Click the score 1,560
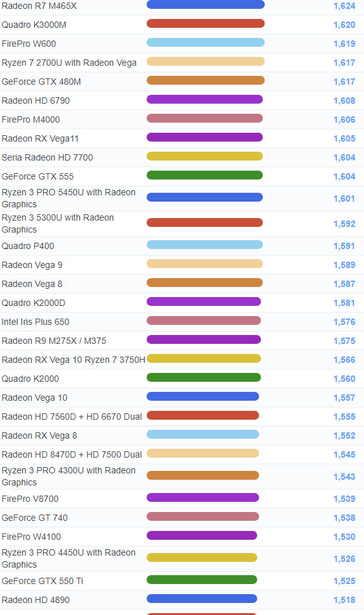The width and height of the screenshot is (364, 615). pos(344,379)
